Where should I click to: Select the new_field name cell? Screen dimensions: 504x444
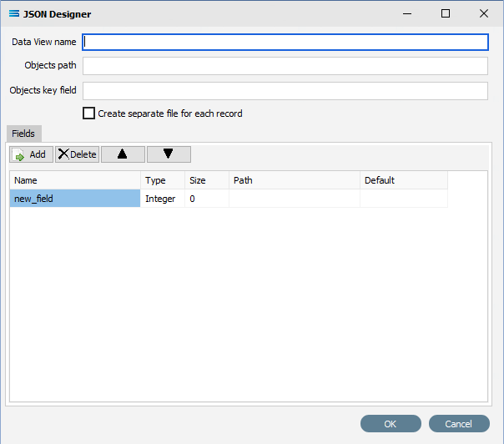75,199
